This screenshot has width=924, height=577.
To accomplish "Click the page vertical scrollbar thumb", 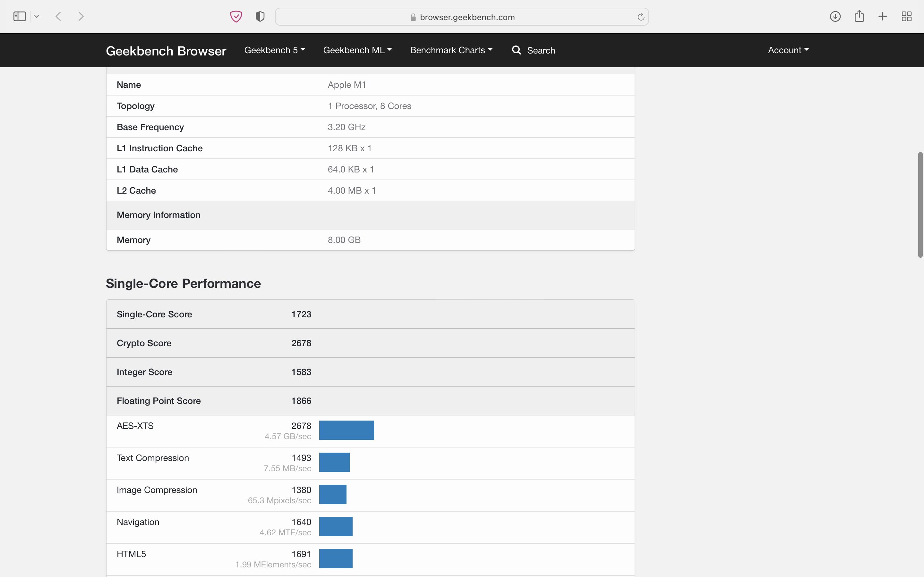I will point(920,205).
